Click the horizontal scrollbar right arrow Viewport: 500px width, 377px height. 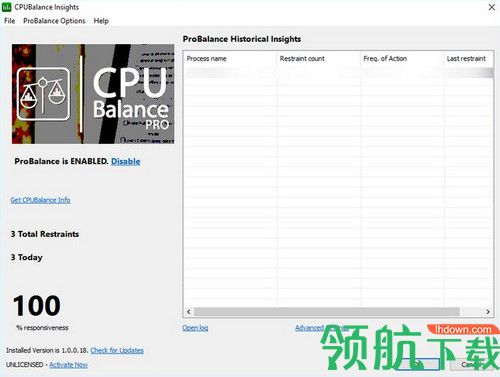(x=488, y=312)
